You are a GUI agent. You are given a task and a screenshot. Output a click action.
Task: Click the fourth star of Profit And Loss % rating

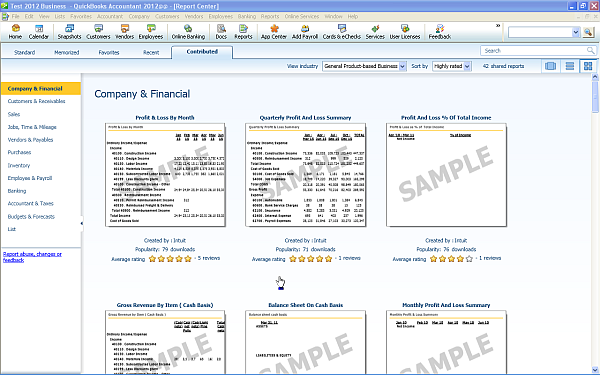[x=460, y=259]
